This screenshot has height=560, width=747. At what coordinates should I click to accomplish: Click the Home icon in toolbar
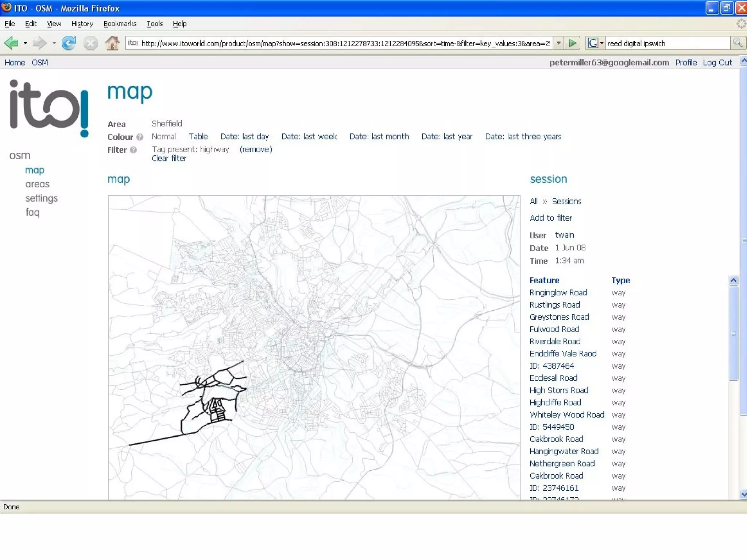[x=112, y=43]
